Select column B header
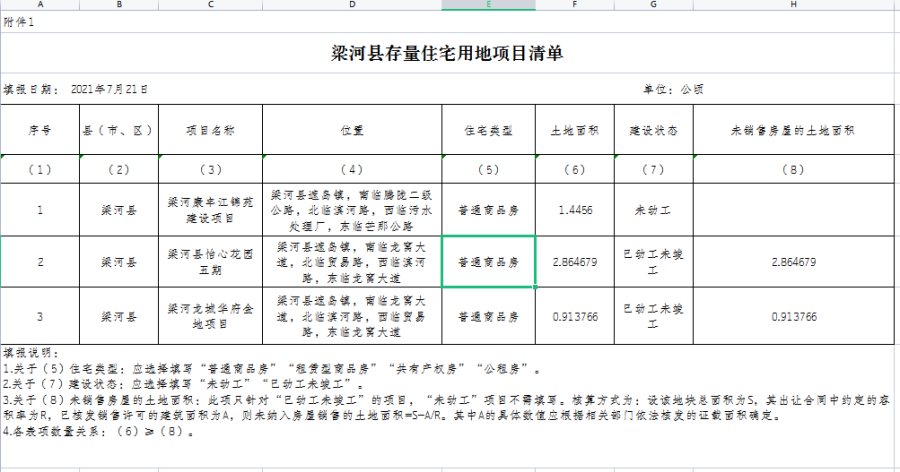The width and height of the screenshot is (900, 472). click(x=119, y=5)
